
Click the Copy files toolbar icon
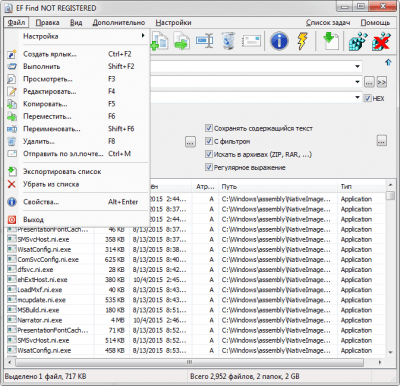click(x=160, y=41)
